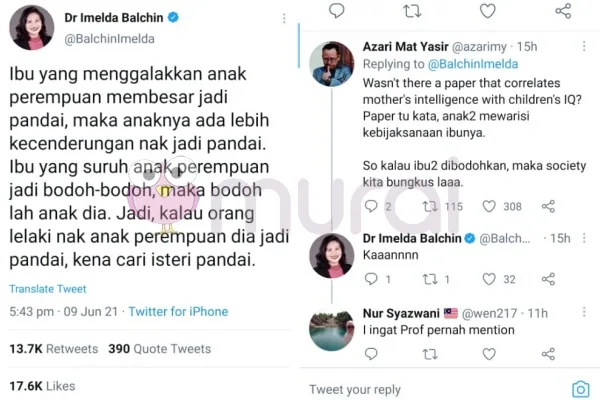Tap the camera icon in reply bar
600x400 pixels.
580,389
